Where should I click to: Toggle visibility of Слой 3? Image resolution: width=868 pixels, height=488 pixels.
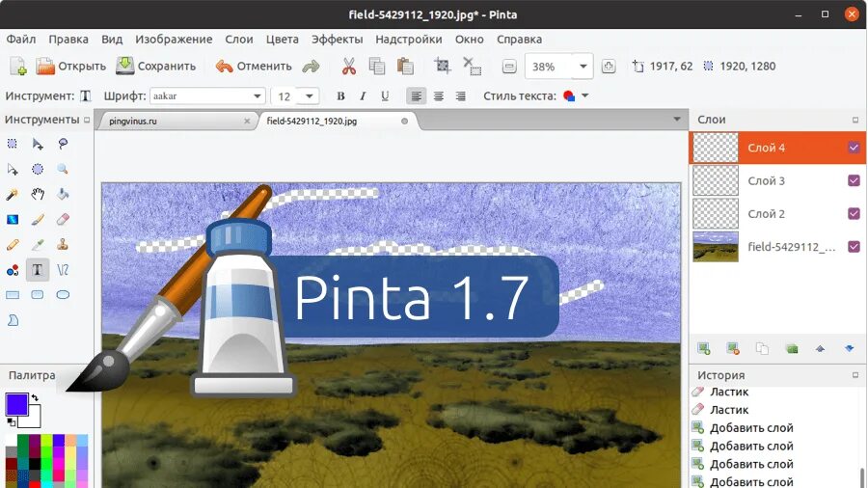pos(854,181)
